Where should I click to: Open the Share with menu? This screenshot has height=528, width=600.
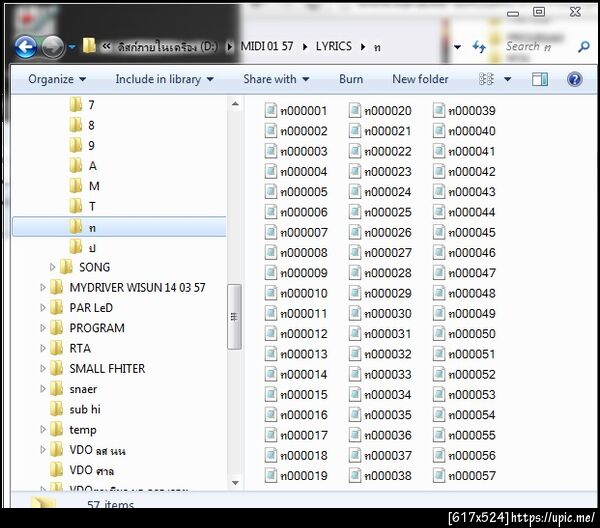[276, 79]
